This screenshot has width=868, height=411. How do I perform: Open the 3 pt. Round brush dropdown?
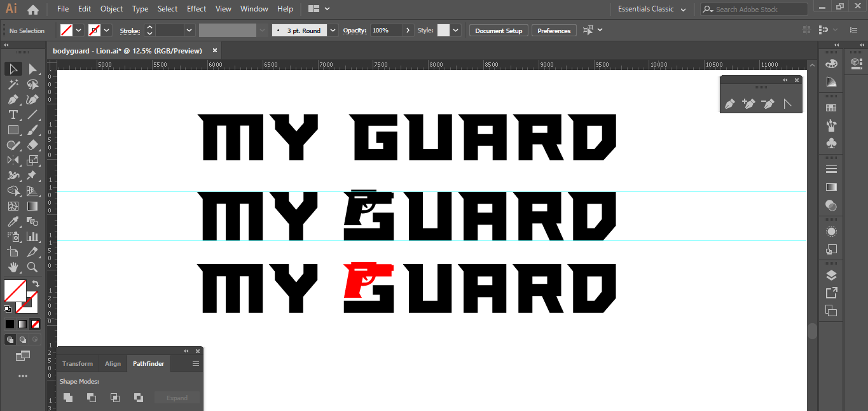(333, 31)
